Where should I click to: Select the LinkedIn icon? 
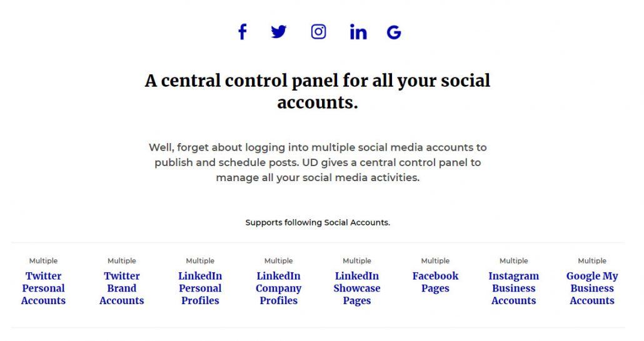(358, 32)
